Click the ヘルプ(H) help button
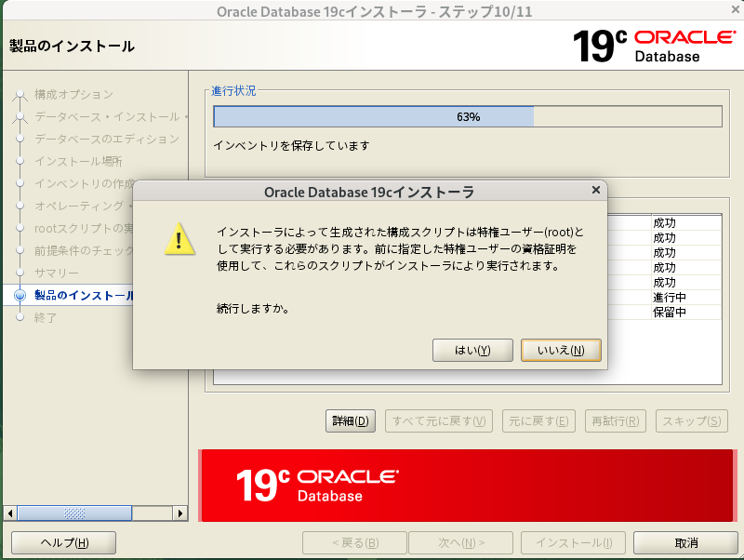744x560 pixels. click(x=63, y=543)
